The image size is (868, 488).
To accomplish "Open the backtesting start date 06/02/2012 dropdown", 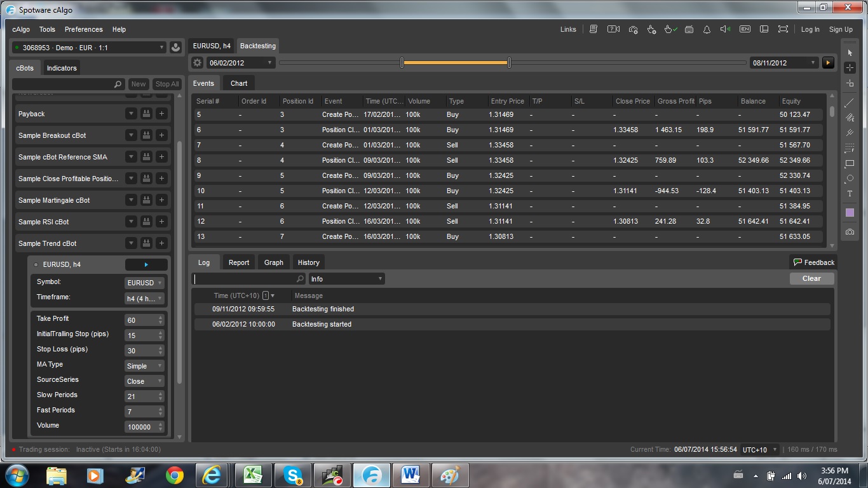I will [240, 63].
